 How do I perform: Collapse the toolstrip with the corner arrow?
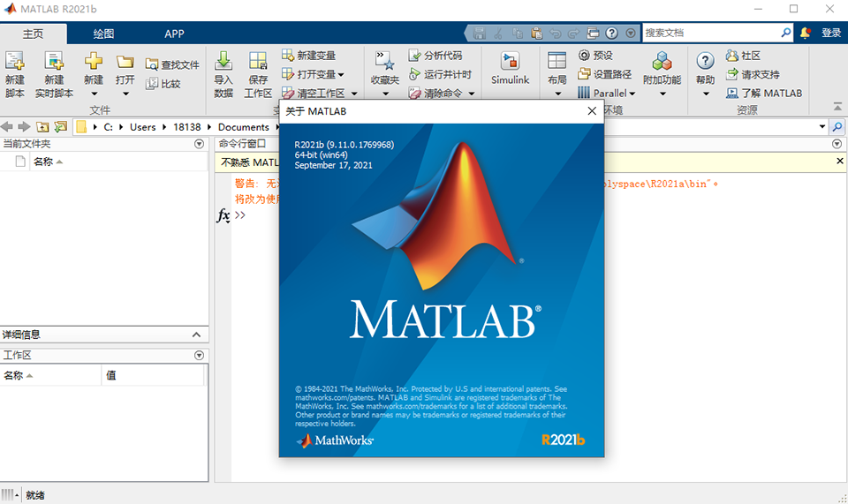[x=837, y=107]
